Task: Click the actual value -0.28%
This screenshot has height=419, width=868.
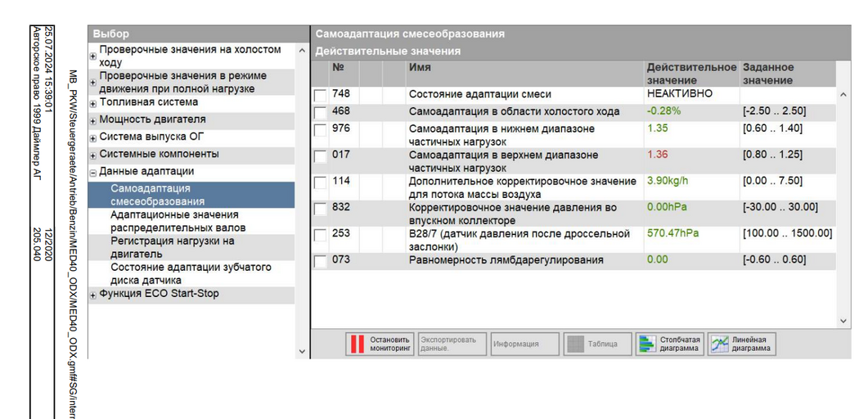Action: click(663, 111)
